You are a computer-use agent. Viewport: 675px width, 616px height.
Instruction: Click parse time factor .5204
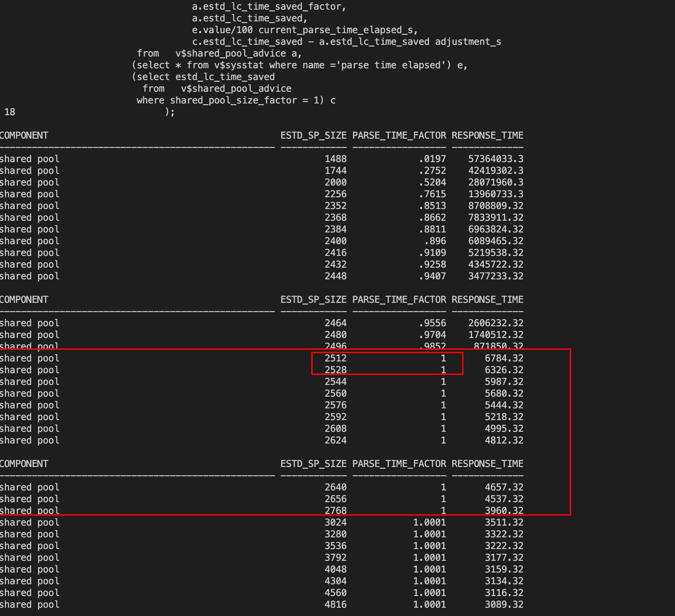coord(432,182)
